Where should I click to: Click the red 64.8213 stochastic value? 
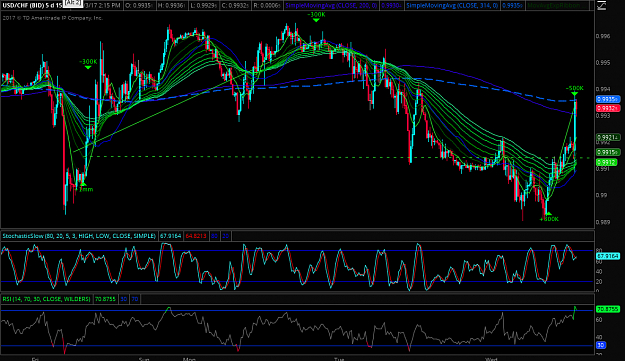coord(196,236)
